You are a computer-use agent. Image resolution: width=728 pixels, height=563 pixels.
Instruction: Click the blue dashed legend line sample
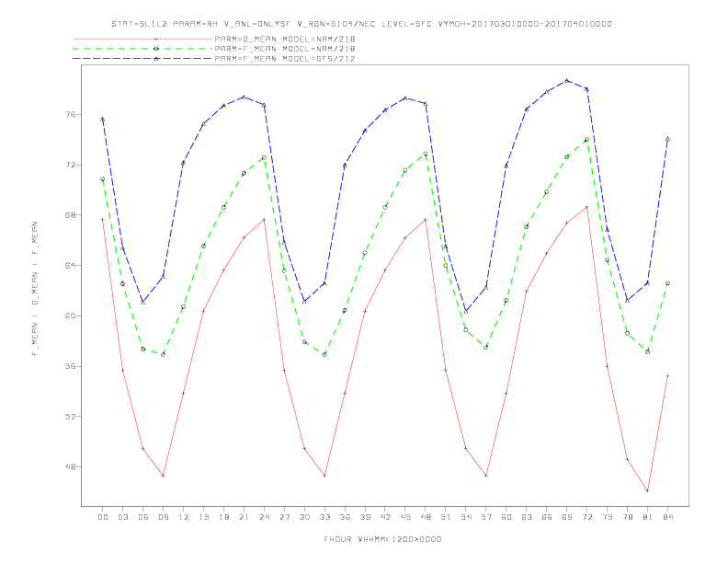(142, 59)
